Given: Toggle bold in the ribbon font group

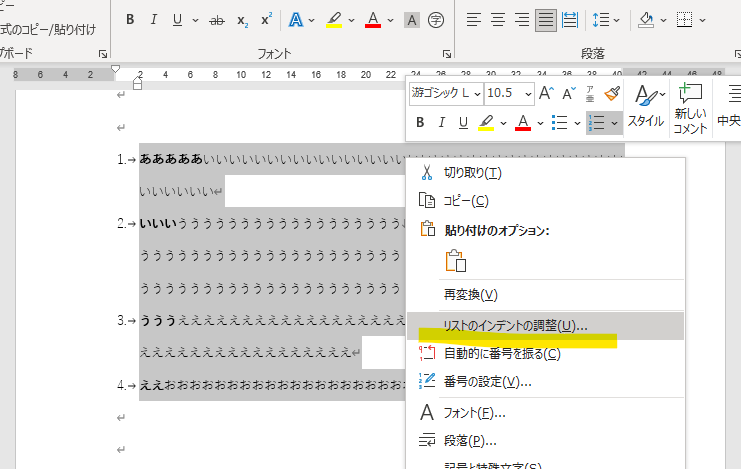Looking at the screenshot, I should [131, 20].
